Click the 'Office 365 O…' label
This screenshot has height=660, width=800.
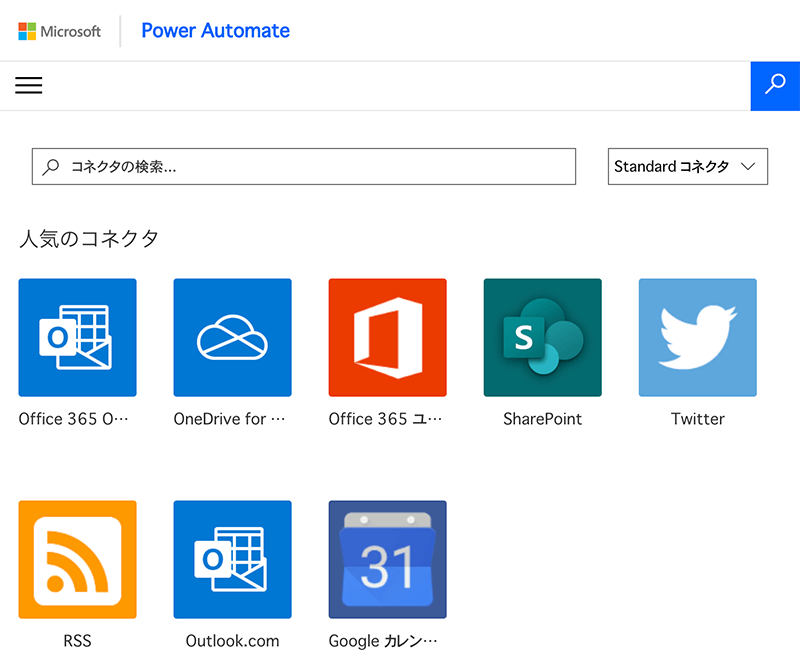(x=73, y=419)
